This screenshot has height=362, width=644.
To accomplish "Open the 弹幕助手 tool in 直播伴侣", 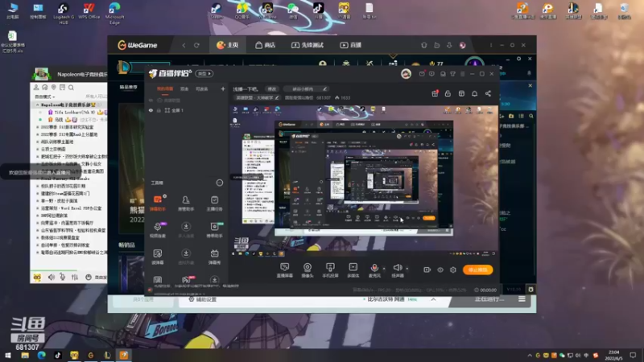I will (158, 204).
